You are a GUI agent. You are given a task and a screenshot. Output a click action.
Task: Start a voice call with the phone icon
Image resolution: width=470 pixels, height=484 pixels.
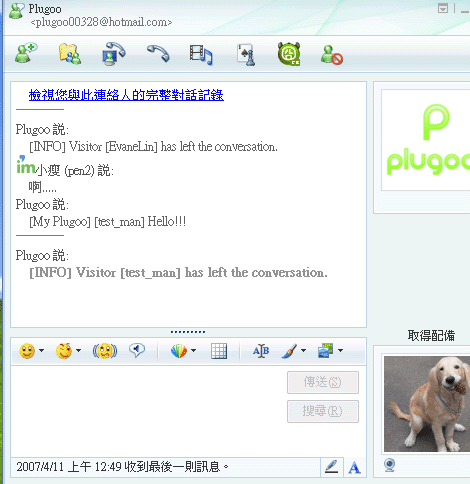[158, 53]
